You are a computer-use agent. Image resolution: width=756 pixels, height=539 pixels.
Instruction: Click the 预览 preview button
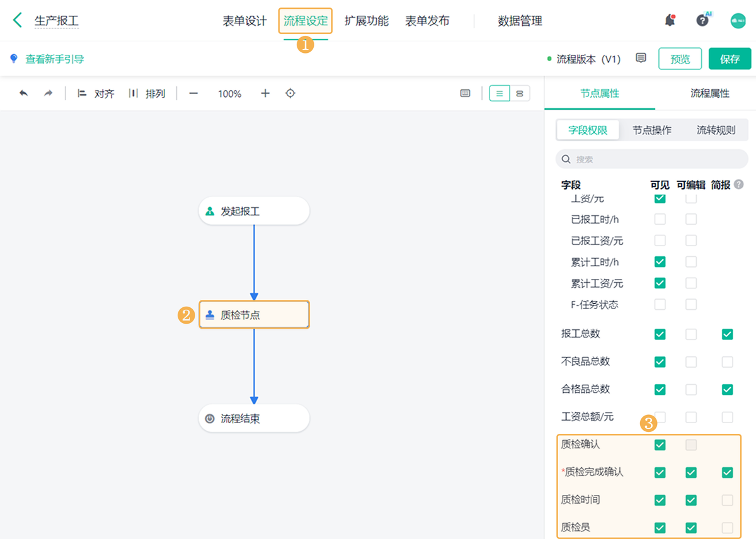tap(680, 58)
